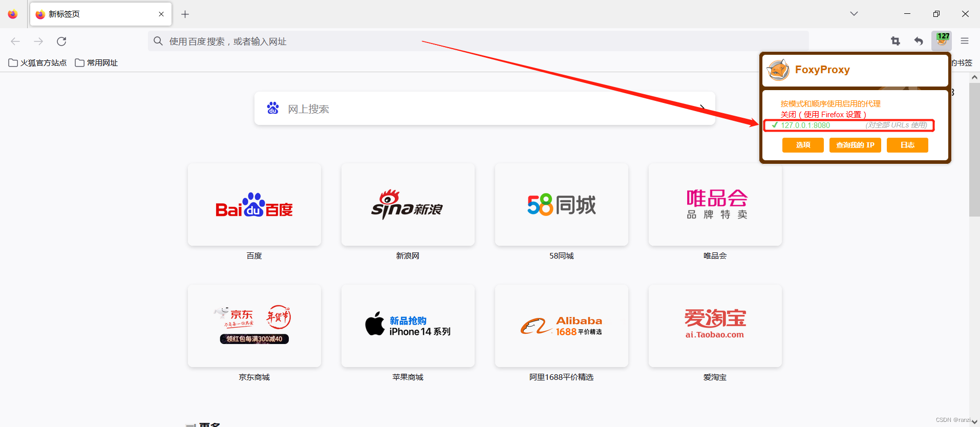Viewport: 980px width, 427px height.
Task: Click the 对全部 URLs 使用 note text
Action: click(896, 125)
